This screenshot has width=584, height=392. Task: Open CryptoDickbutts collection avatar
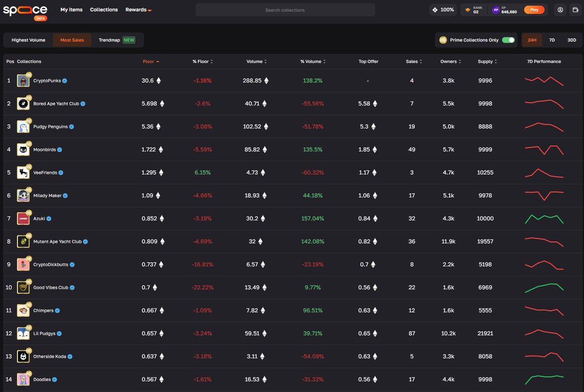(x=23, y=264)
